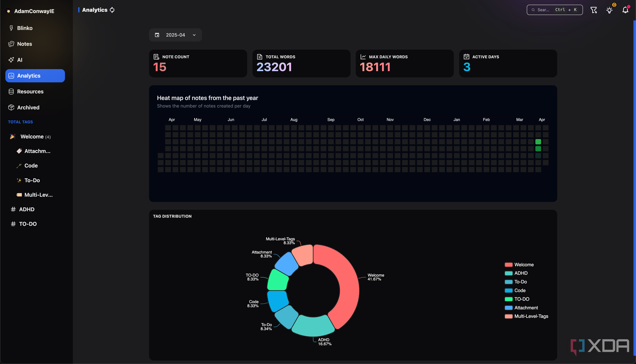Click the brightest green heat map cell
The height and width of the screenshot is (364, 636).
[538, 142]
